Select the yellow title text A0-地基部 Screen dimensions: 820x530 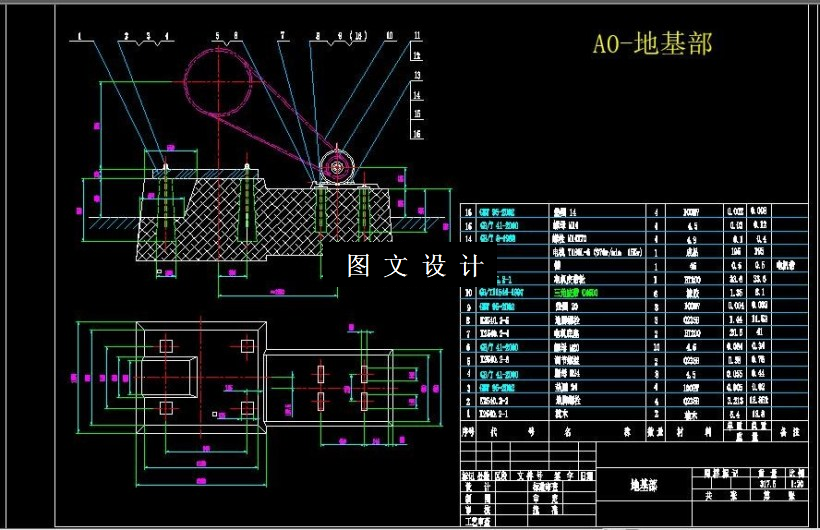click(652, 43)
